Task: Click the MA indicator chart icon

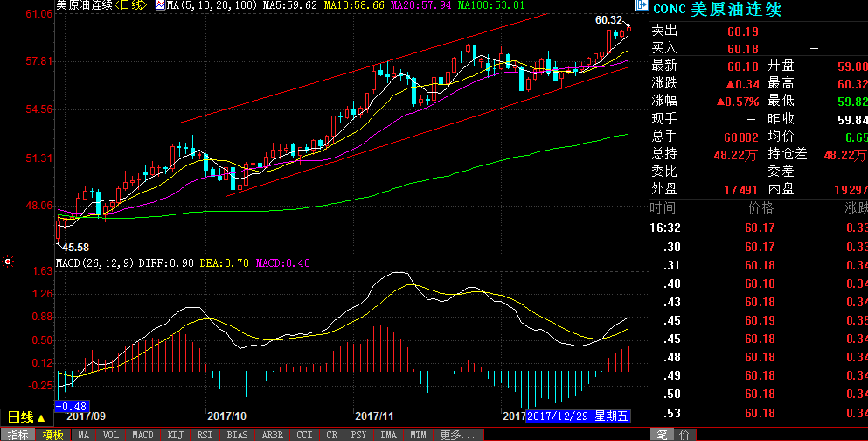Action: (x=160, y=5)
